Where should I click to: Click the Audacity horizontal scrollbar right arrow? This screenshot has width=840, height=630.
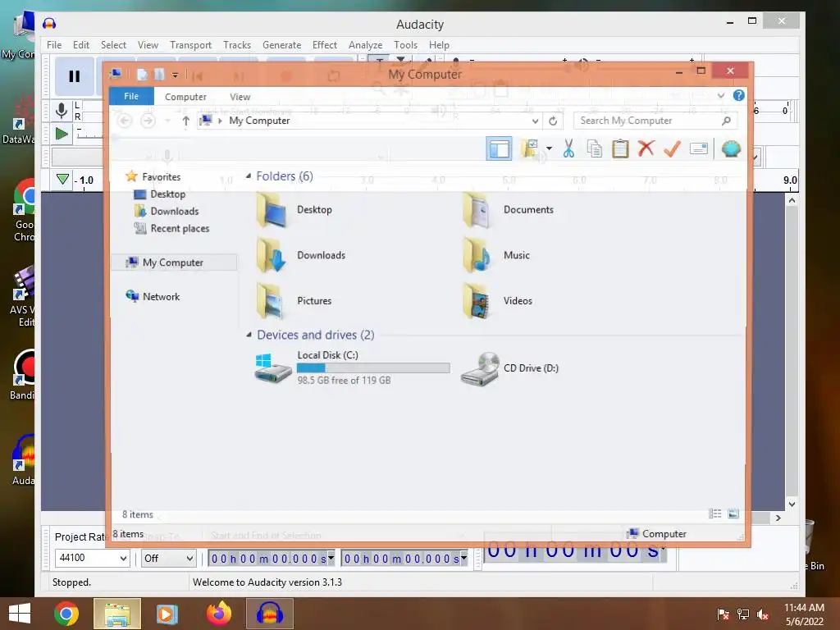tap(778, 518)
